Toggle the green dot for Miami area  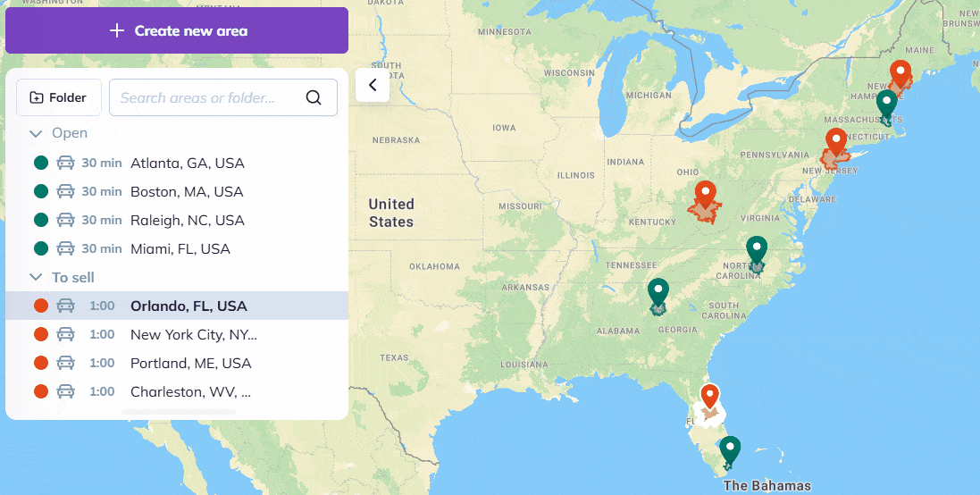click(40, 248)
